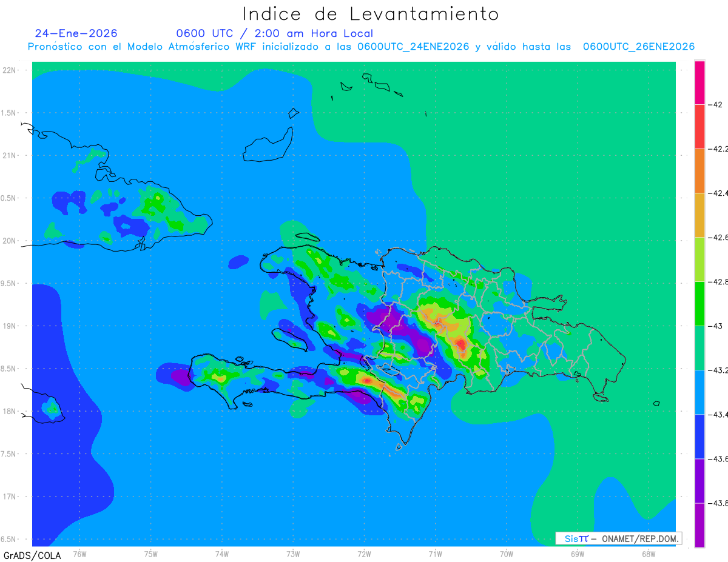Click the bright green segment above -43
This screenshot has width=728, height=562.
click(699, 304)
